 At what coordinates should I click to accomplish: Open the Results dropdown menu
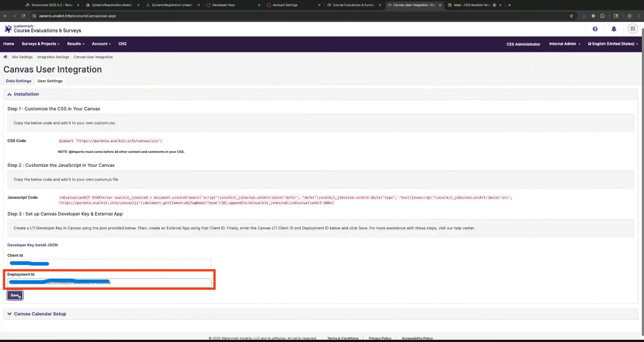(x=76, y=44)
